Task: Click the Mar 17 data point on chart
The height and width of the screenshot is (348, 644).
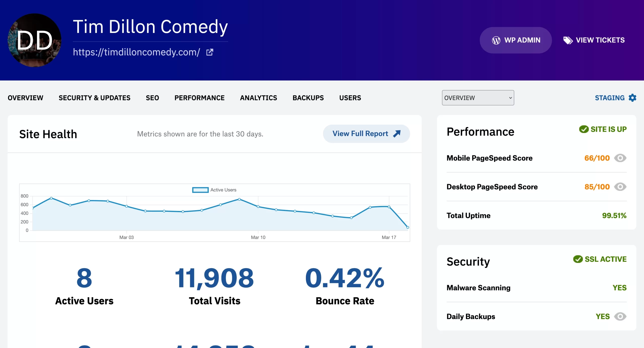Action: (x=389, y=207)
